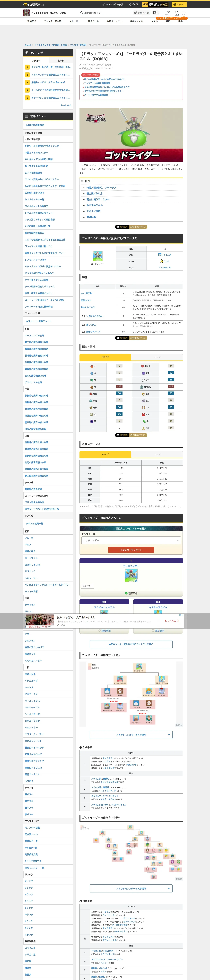Select スライムジェネラル icon in the 上級 recipe tree
This screenshot has width=210, height=980.
tap(120, 679)
